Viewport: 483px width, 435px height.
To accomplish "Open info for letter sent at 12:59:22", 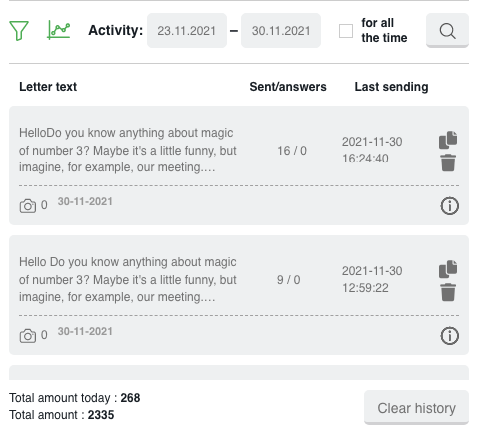I will tap(449, 335).
